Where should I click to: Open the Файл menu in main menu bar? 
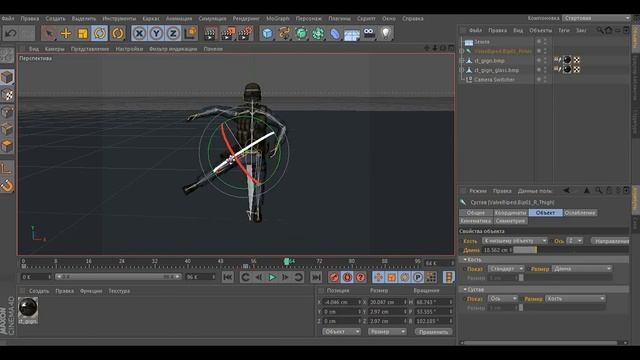(7, 18)
